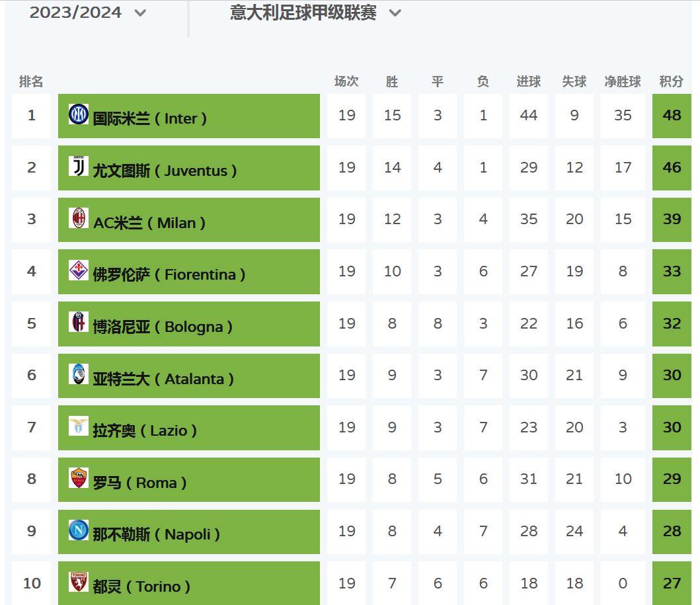Click Inter's 48 points cell

[672, 116]
